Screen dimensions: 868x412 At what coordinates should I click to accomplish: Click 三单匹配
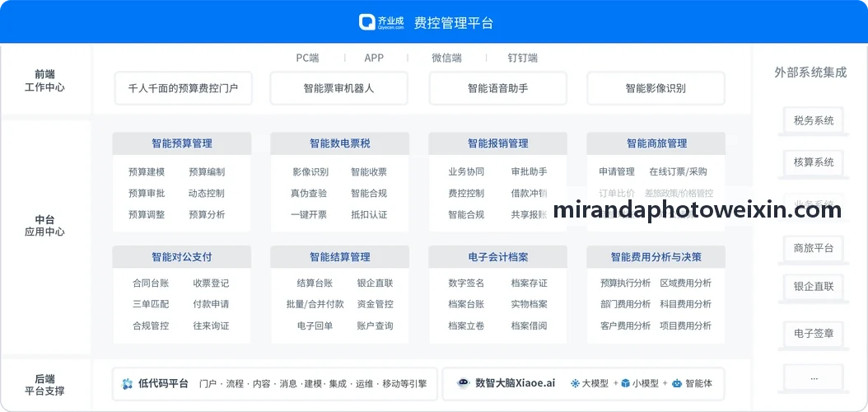[151, 305]
